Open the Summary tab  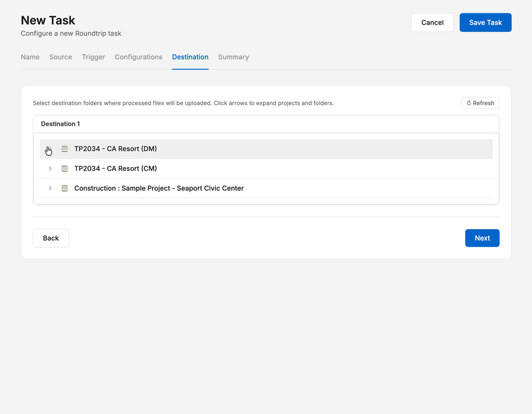point(233,57)
